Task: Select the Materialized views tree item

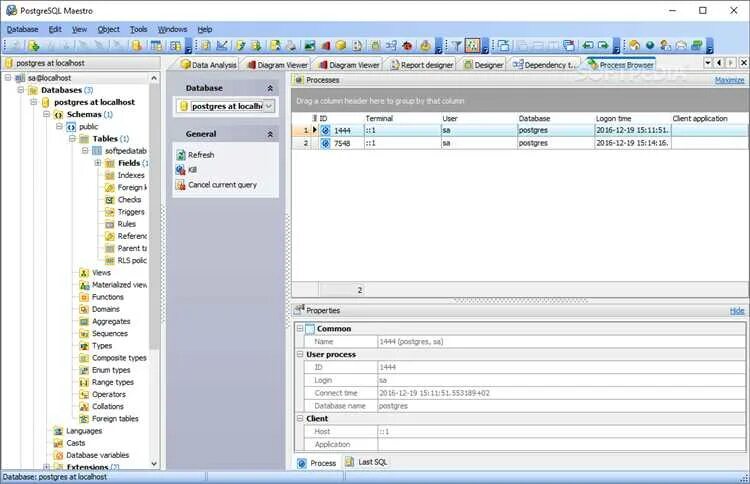Action: 120,285
